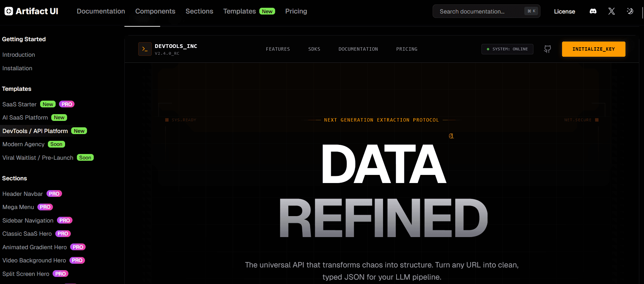Click the System: Online status indicator
Image resolution: width=644 pixels, height=284 pixels.
pos(507,49)
